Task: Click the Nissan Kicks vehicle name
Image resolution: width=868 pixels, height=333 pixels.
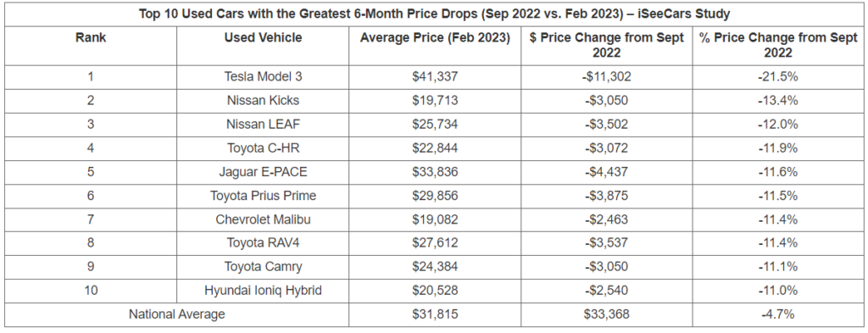Action: tap(263, 100)
